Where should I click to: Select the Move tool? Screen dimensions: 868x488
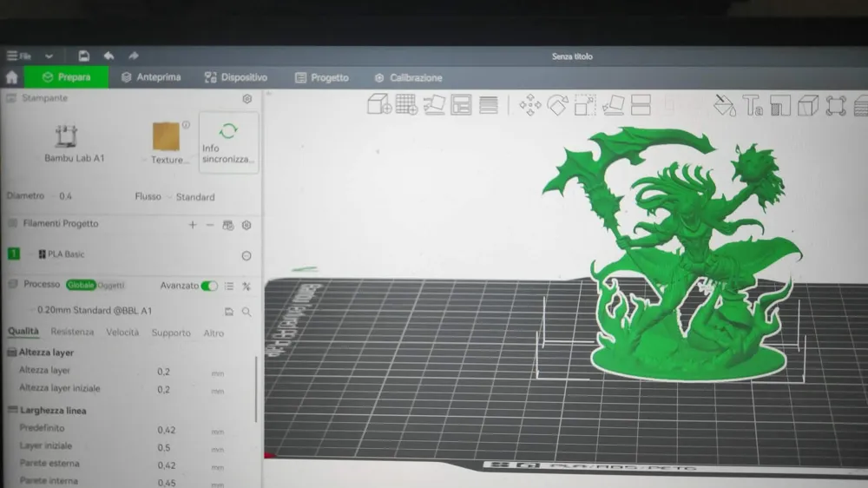tap(529, 105)
